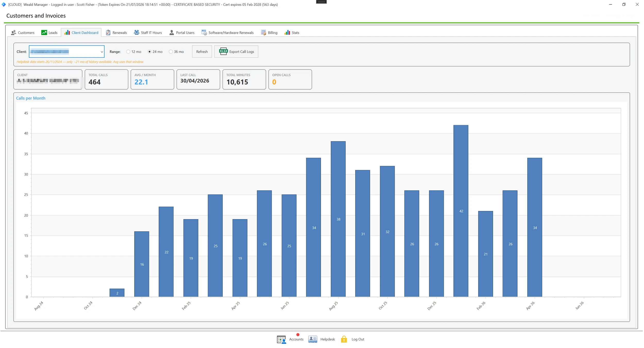The image size is (644, 348).
Task: Click the Software/Hardware Renewals icon
Action: click(204, 33)
